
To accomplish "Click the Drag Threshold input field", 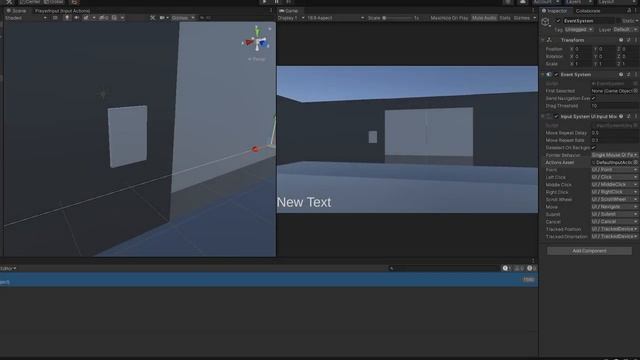I will [615, 106].
